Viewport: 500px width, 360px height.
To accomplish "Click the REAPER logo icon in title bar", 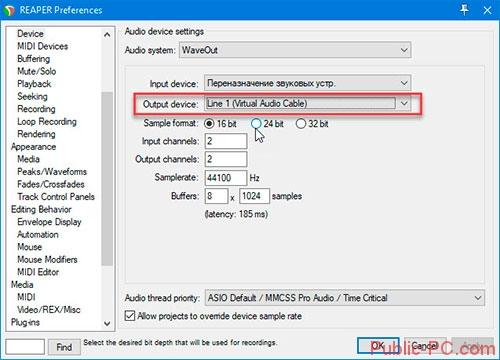I will pyautogui.click(x=9, y=10).
